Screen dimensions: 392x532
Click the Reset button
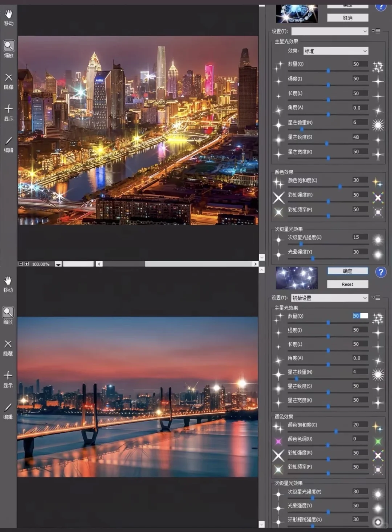point(348,284)
